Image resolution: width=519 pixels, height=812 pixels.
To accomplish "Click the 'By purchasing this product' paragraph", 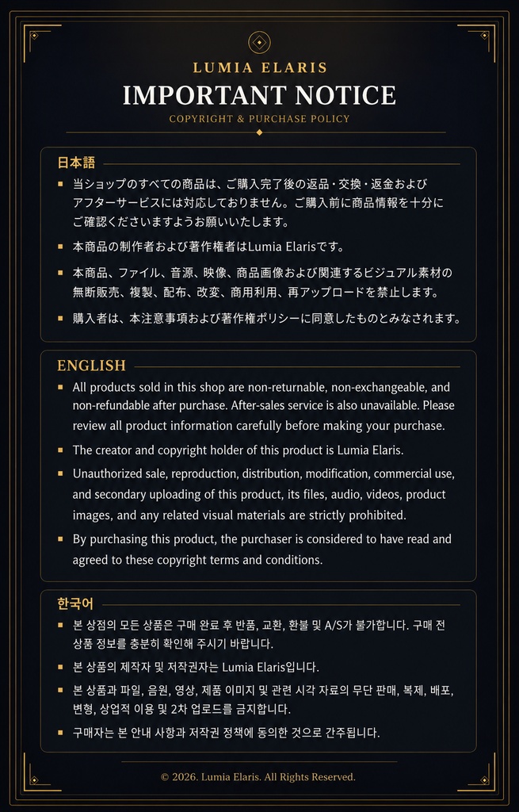I will coord(261,549).
